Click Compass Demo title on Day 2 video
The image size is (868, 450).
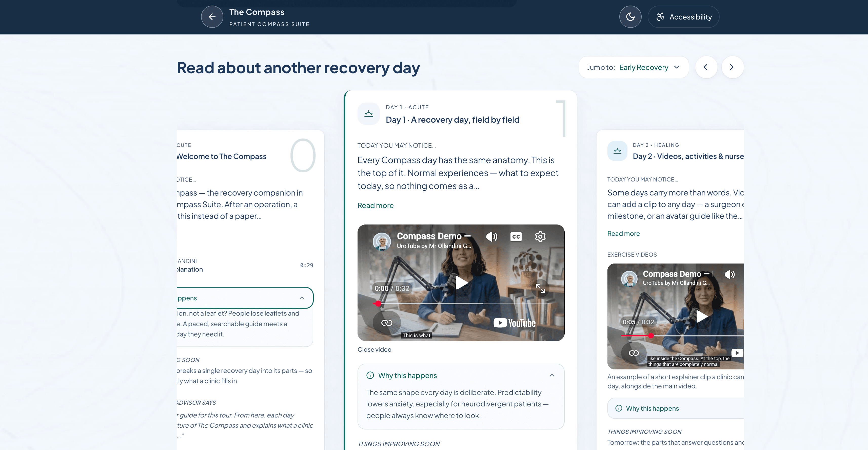[676, 274]
